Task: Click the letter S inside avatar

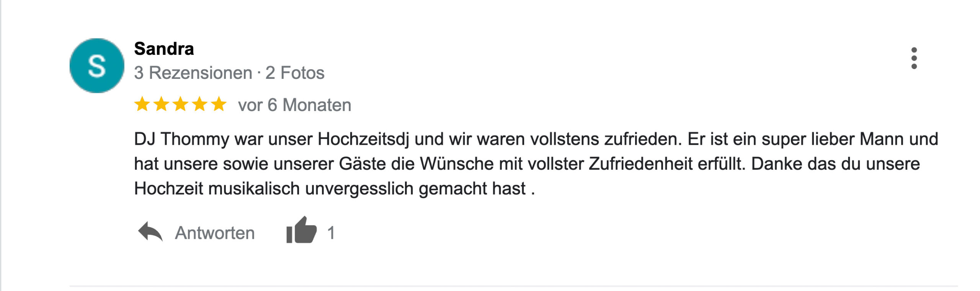Action: [x=97, y=66]
